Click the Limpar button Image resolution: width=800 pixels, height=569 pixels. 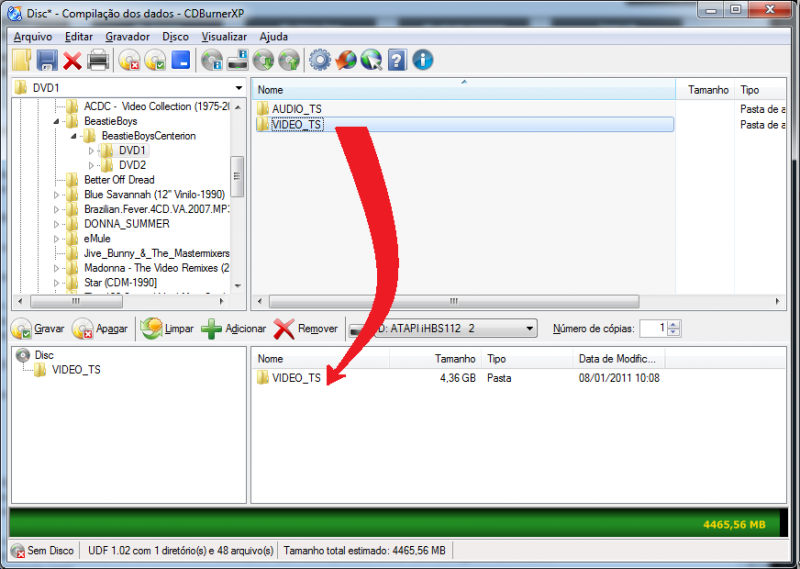pyautogui.click(x=167, y=329)
